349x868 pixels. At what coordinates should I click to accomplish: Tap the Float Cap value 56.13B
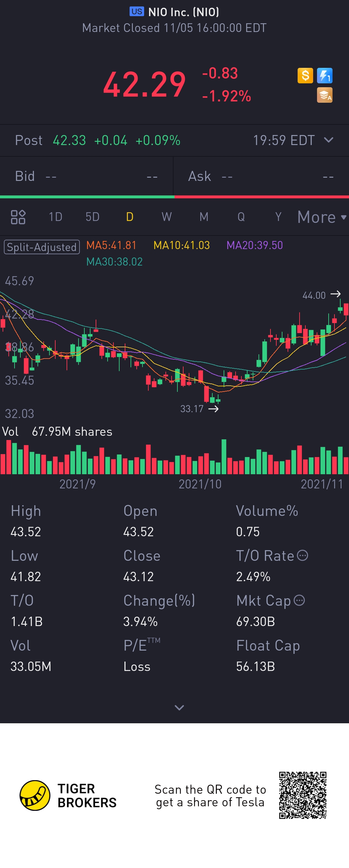[x=256, y=666]
